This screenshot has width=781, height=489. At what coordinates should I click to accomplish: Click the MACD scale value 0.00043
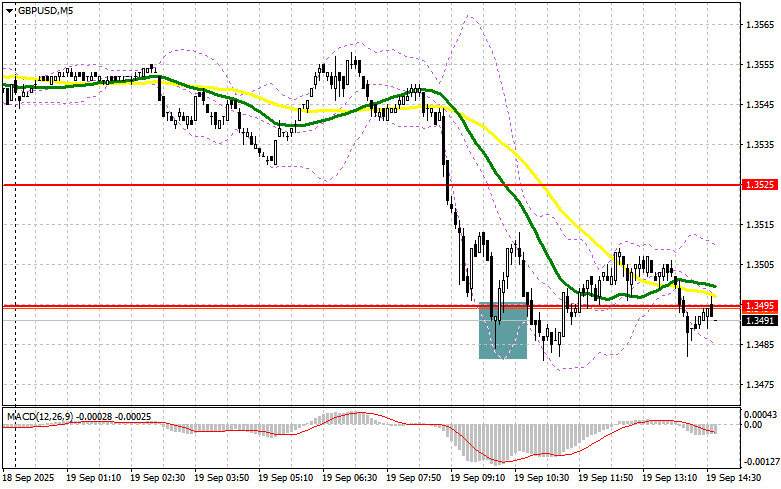tap(760, 414)
